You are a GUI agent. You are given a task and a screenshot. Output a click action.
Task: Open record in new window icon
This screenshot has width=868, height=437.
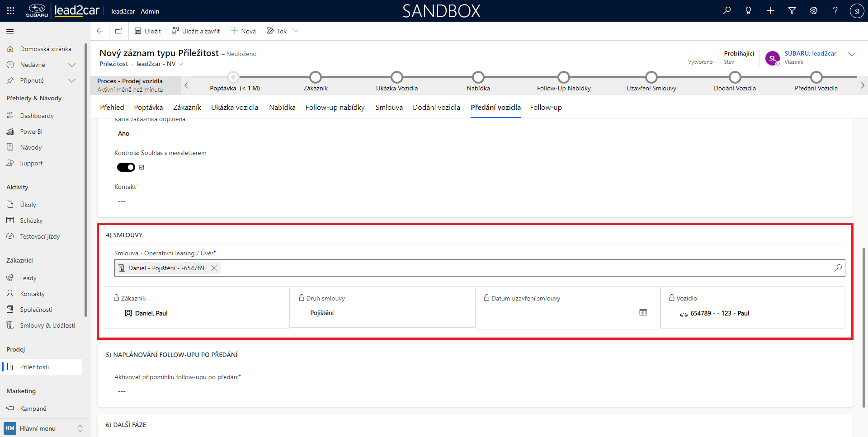coord(118,31)
